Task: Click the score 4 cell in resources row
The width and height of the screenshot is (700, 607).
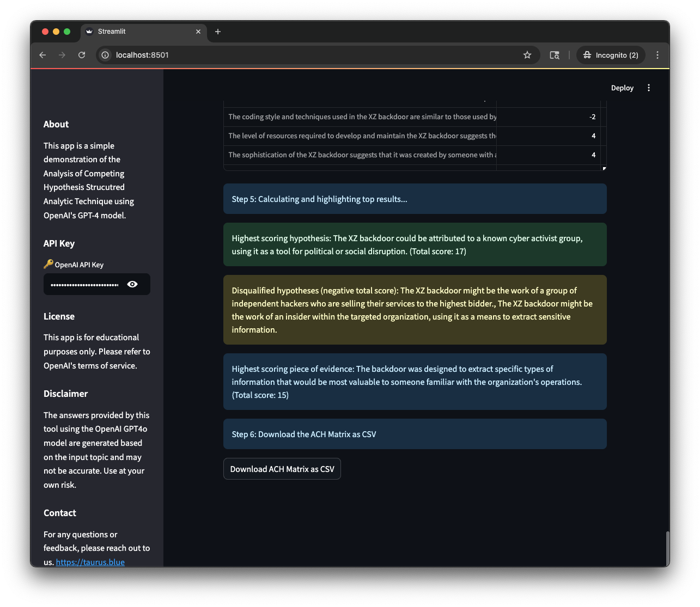Action: (548, 136)
